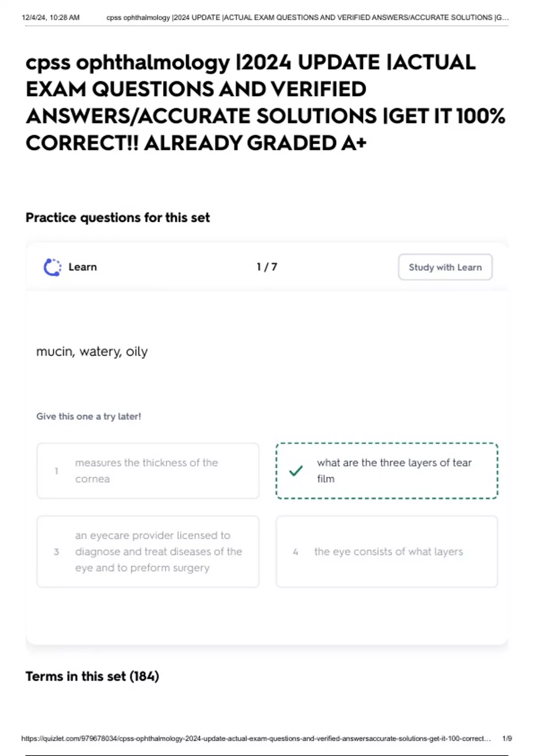Screen dimensions: 534x756
Task: Click the 1/9 page number in the footer
Action: (x=507, y=739)
